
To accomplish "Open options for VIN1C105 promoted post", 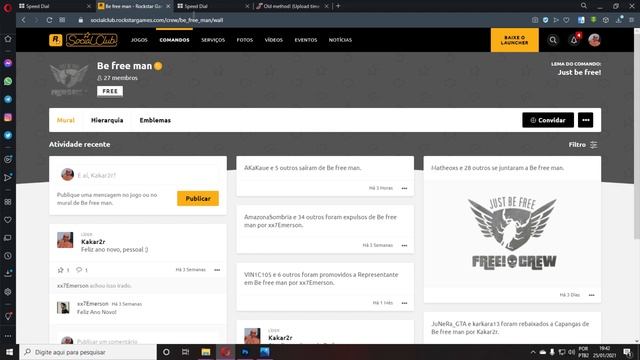I will coord(404,303).
